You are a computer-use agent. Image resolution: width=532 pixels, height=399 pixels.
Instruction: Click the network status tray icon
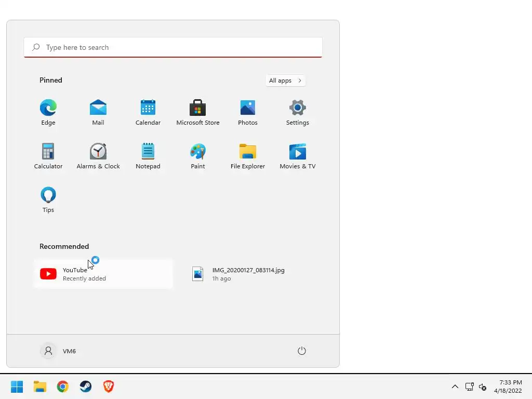pyautogui.click(x=470, y=387)
